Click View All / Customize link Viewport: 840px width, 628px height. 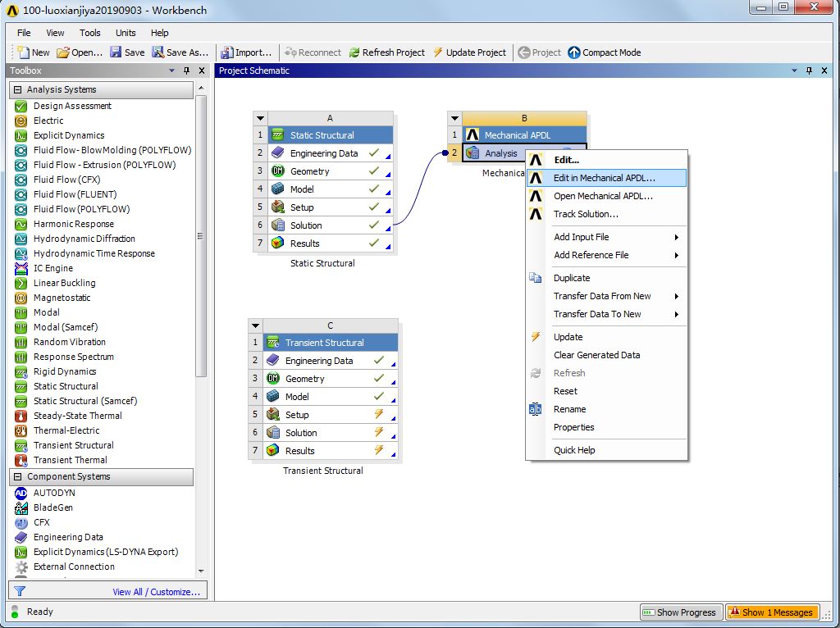[x=156, y=592]
